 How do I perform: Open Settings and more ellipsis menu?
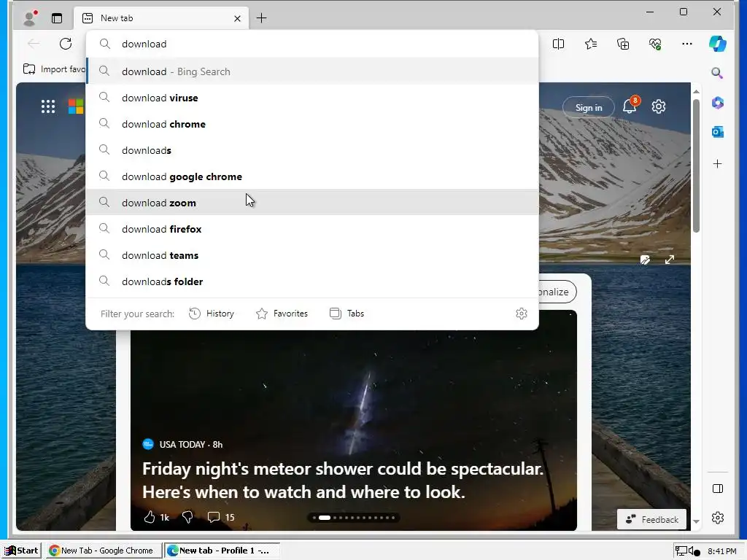[687, 44]
